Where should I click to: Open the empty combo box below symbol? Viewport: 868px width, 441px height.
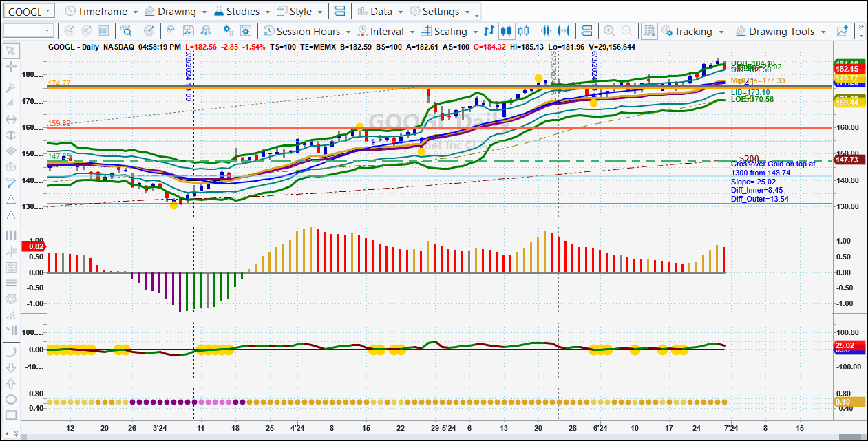pos(28,30)
